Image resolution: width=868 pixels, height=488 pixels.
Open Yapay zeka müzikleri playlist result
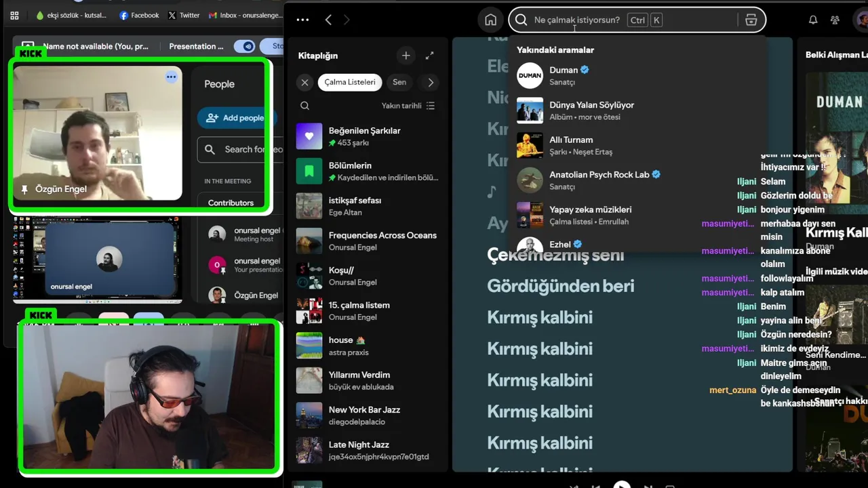coord(637,215)
